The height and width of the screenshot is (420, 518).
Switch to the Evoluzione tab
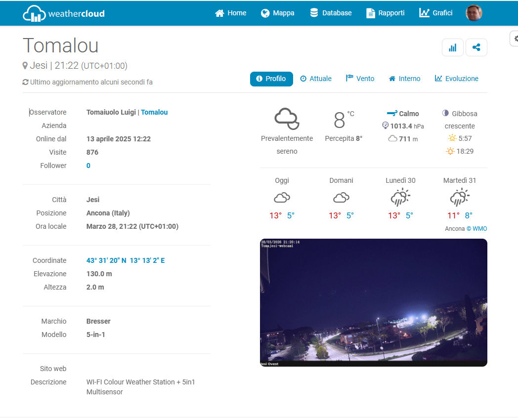[x=456, y=79]
